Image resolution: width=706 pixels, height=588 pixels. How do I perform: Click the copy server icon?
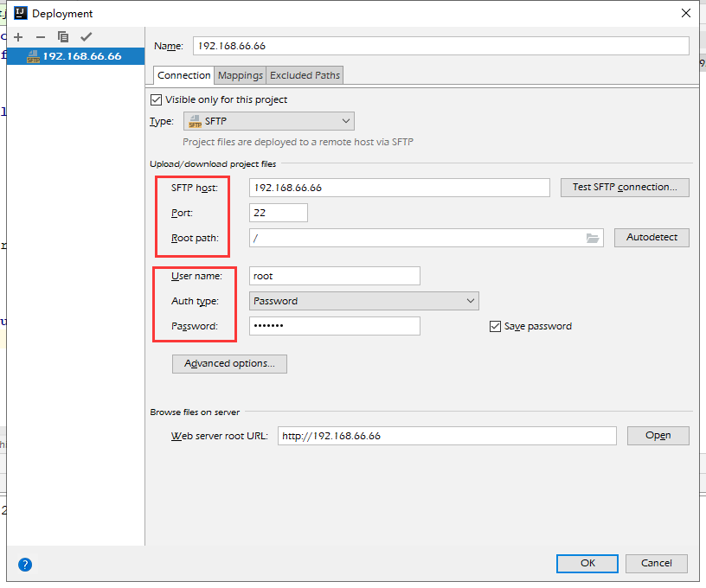pyautogui.click(x=63, y=37)
